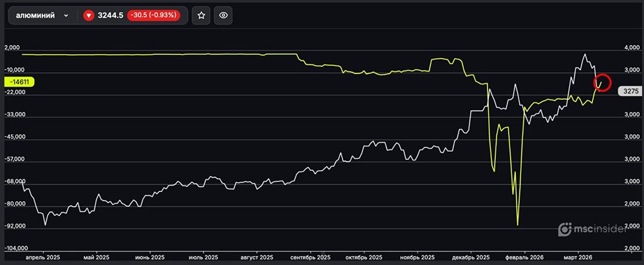The height and width of the screenshot is (265, 644).
Task: Jump to март 2026 on timeline
Action: click(x=578, y=257)
